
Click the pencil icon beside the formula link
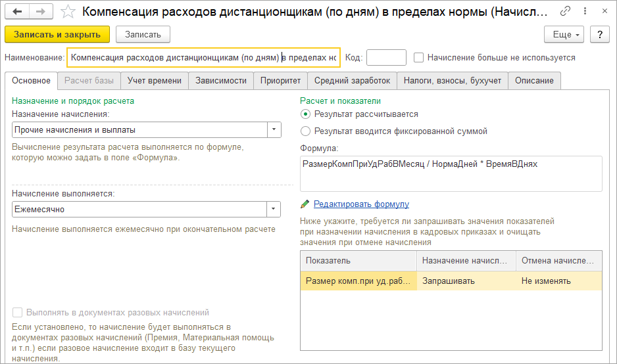click(305, 204)
